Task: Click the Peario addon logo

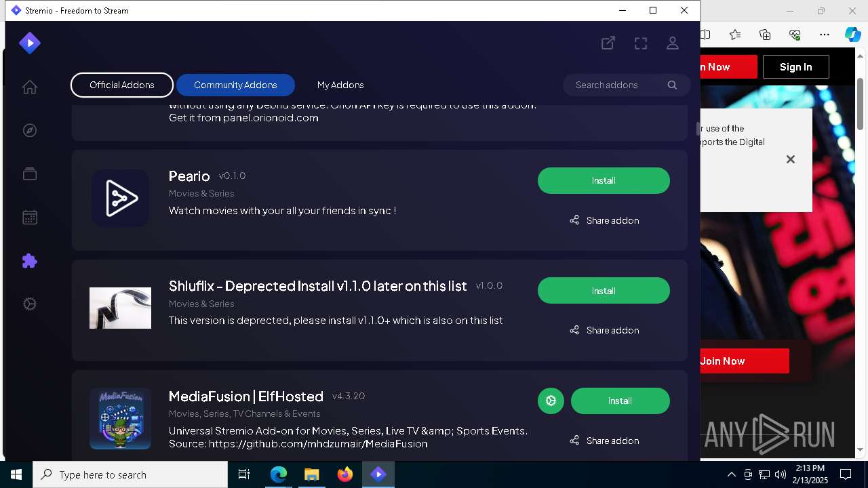Action: 120,198
